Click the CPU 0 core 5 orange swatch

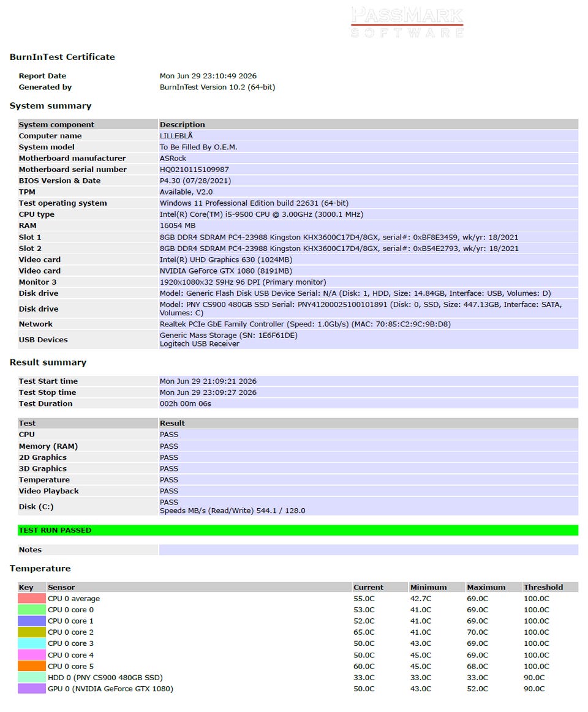32,666
